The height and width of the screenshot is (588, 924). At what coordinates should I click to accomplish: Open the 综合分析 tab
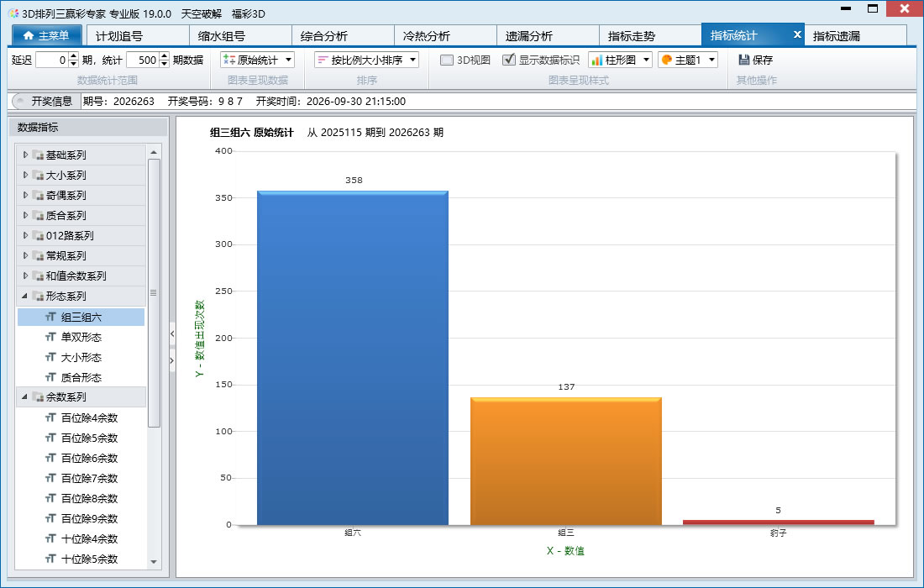tap(343, 36)
